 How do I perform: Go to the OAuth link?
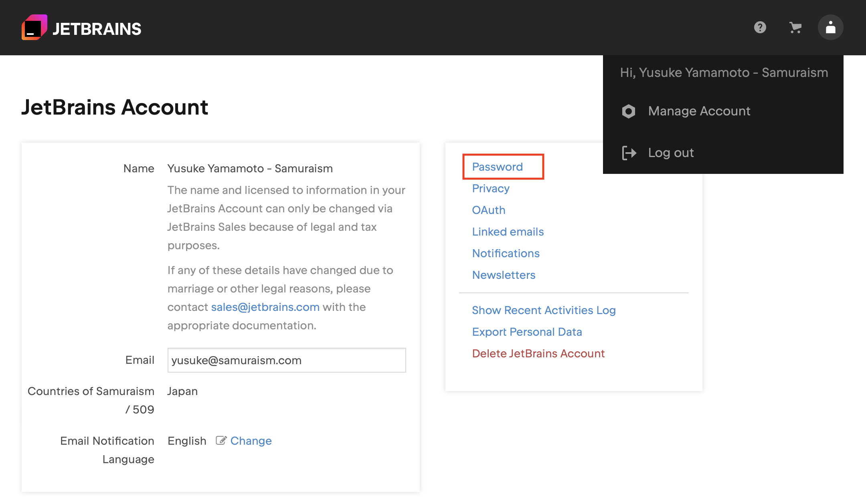[488, 210]
